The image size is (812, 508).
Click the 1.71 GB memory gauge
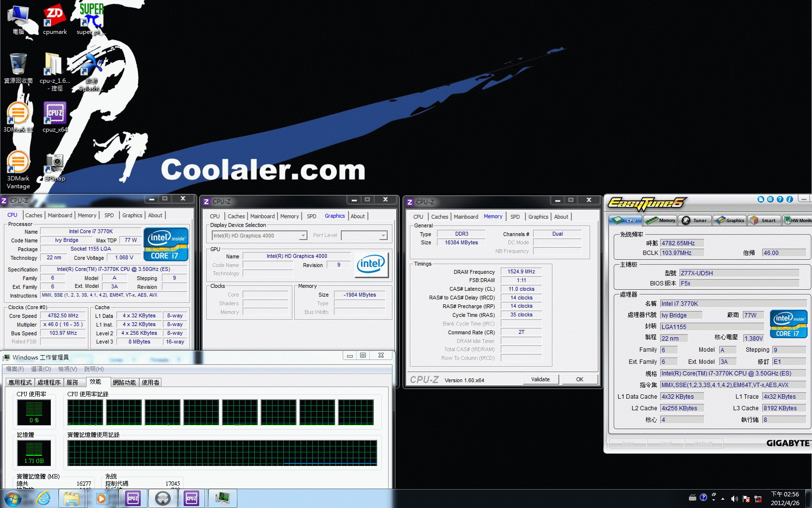click(x=34, y=453)
